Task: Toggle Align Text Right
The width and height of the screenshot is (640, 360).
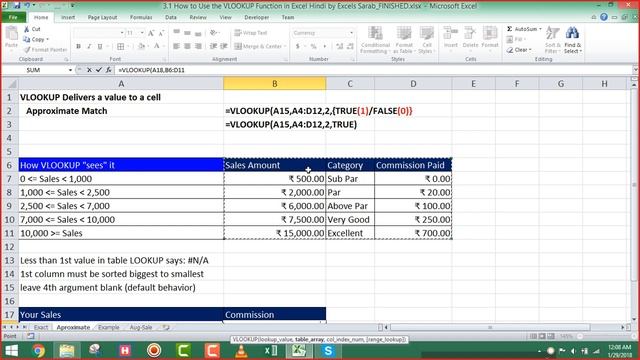Action: pos(198,47)
